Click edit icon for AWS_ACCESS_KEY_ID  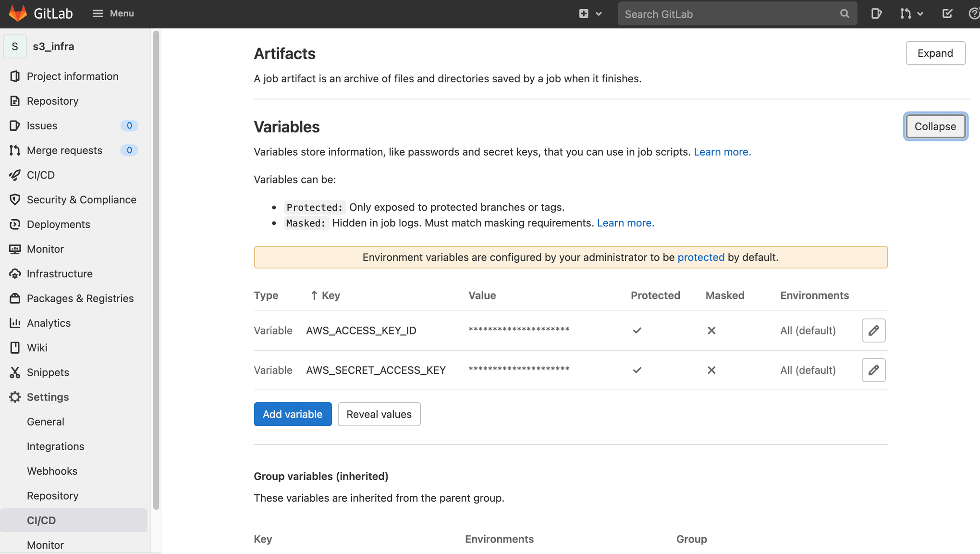point(874,331)
